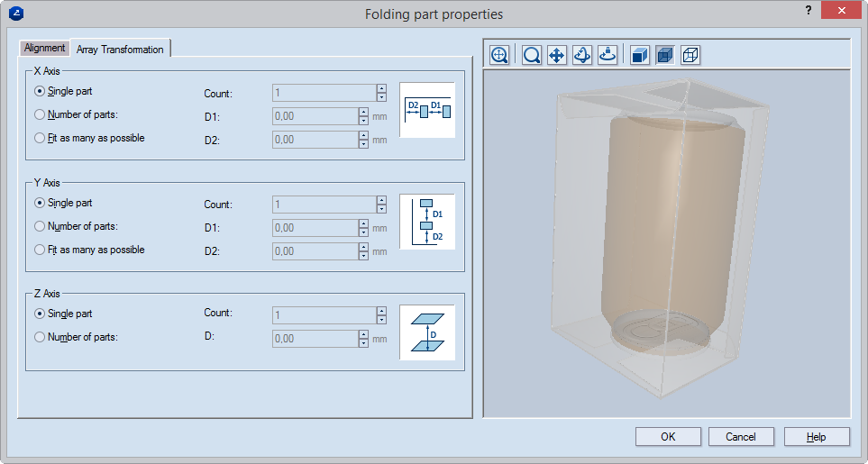Activate the pan move tool

pos(557,55)
